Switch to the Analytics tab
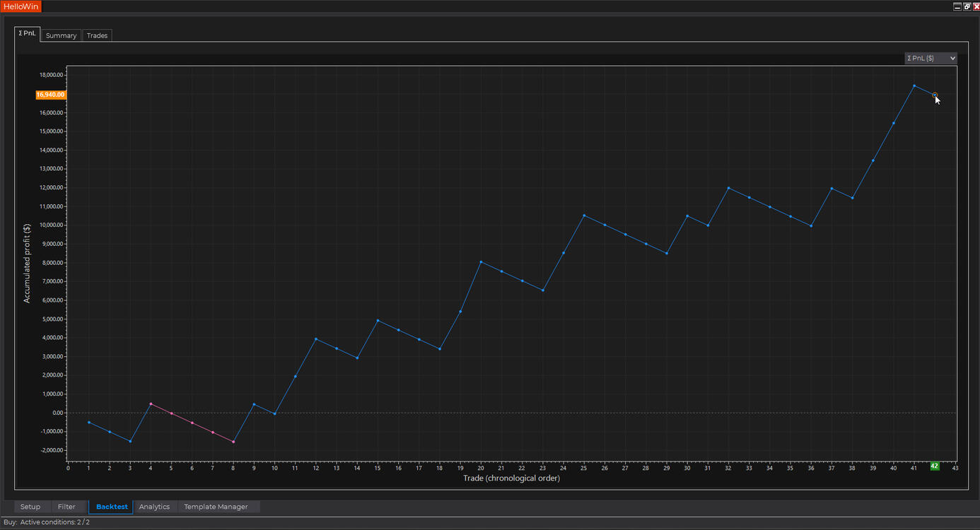Image resolution: width=980 pixels, height=530 pixels. click(154, 507)
